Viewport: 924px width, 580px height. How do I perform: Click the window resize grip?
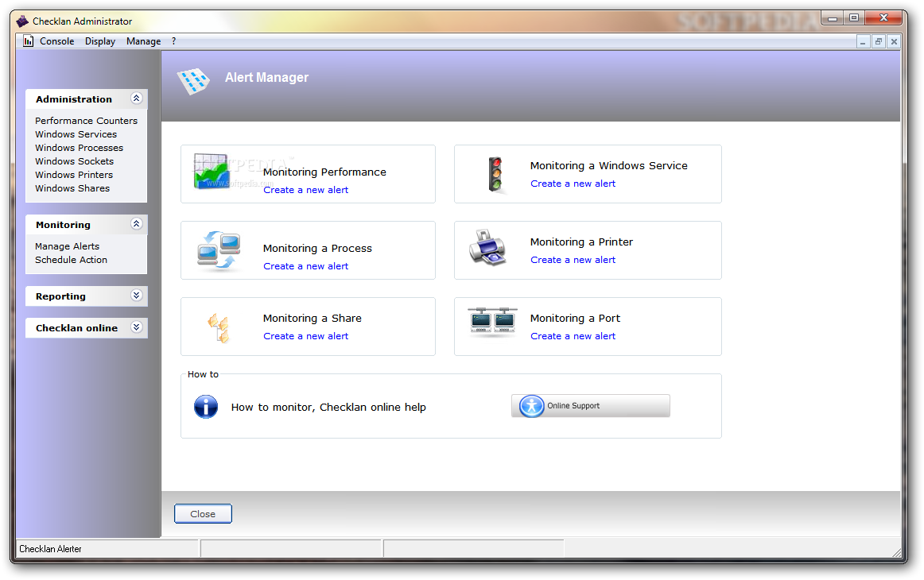coord(896,551)
